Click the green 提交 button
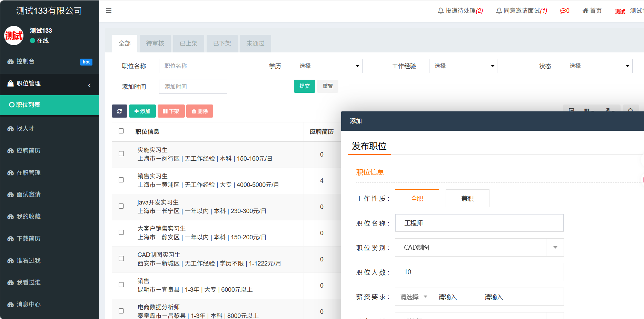The height and width of the screenshot is (319, 644). click(x=304, y=86)
